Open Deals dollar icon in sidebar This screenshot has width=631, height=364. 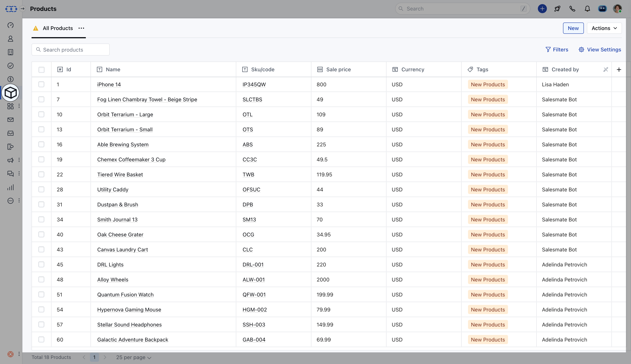click(11, 79)
